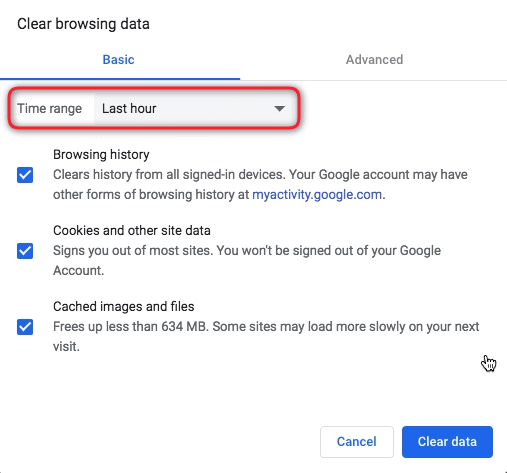Viewport: 507px width, 473px height.
Task: Click the blue checkmark beside Browsing history
Action: pos(25,175)
